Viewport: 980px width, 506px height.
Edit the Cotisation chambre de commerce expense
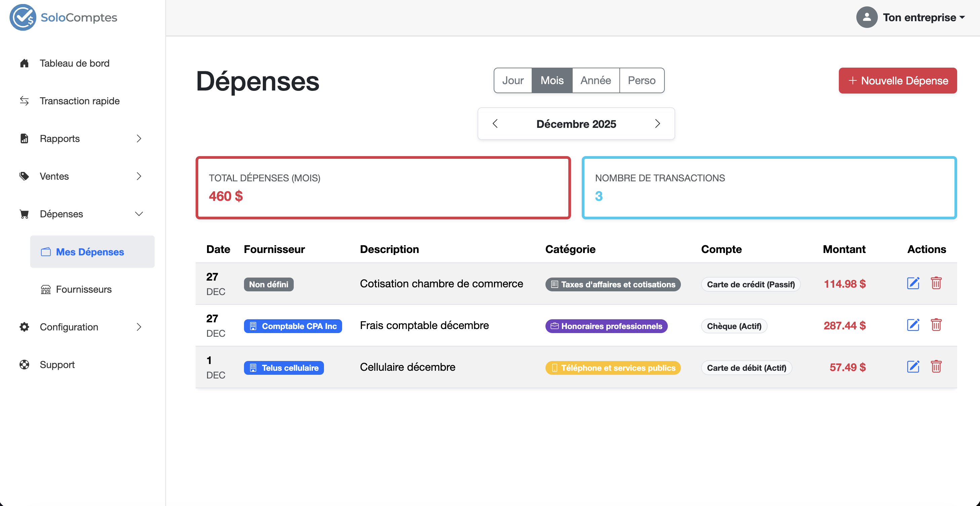pyautogui.click(x=913, y=283)
